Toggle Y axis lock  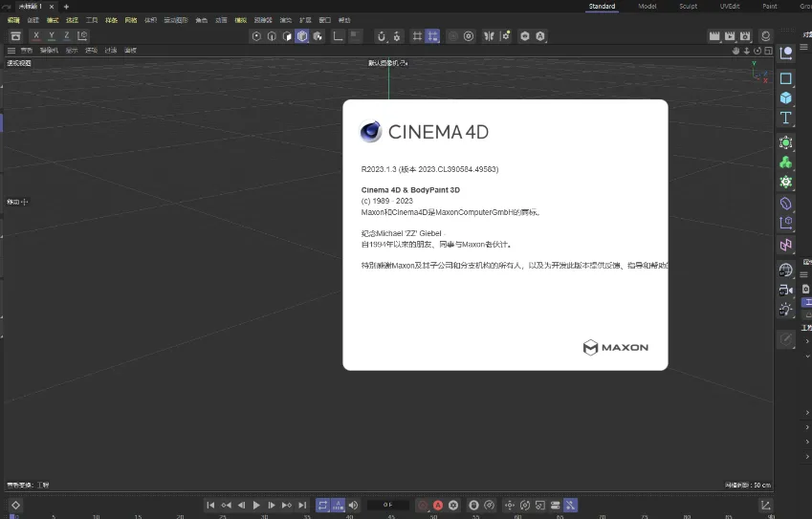pos(52,35)
